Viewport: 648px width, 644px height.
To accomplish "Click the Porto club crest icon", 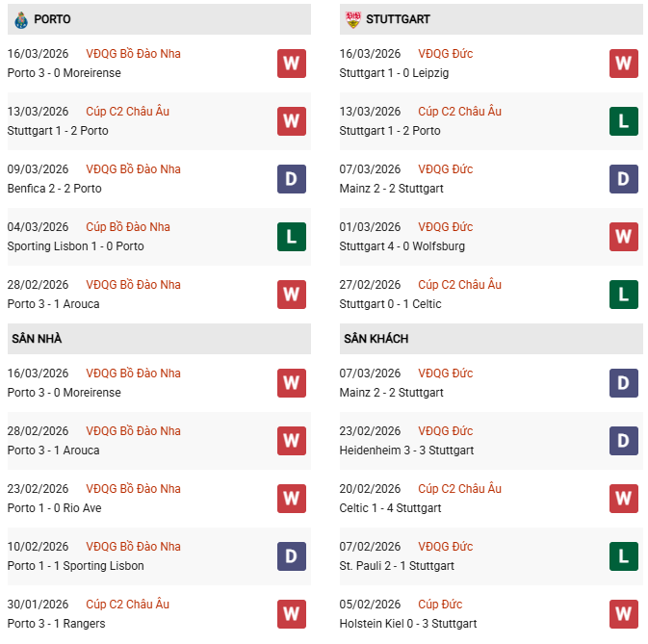I will click(21, 19).
